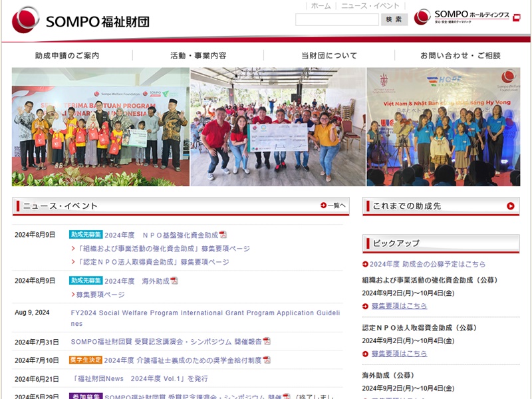Screen dimensions: 532x399
Task: Go to ホーム in top navigation
Action: [x=321, y=6]
